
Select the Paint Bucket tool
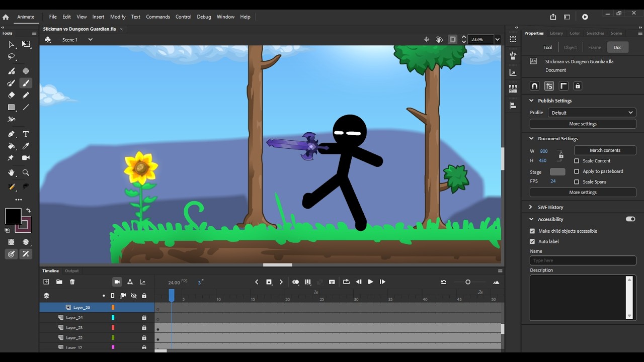(x=11, y=146)
